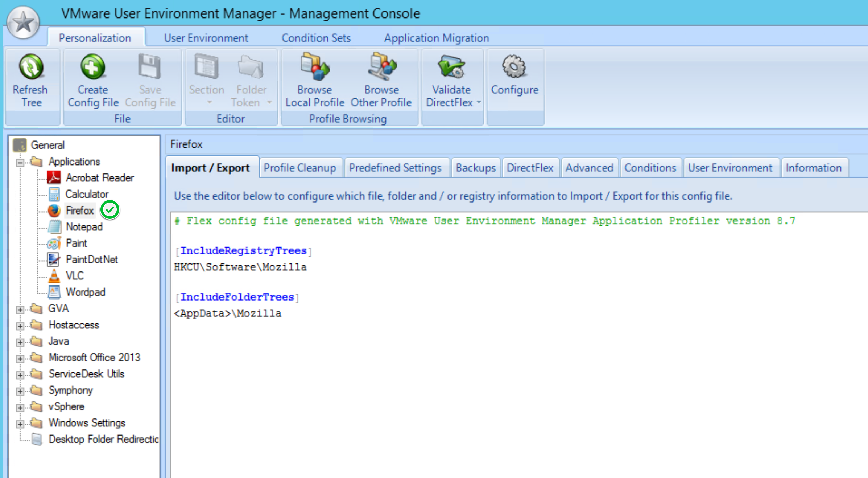Open the Section dropdown arrow
This screenshot has width=868, height=478.
(x=209, y=102)
